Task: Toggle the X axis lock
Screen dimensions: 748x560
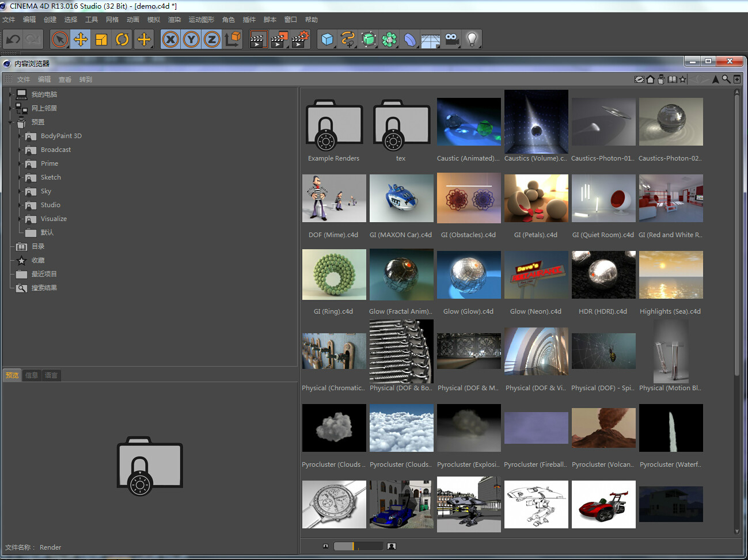Action: pyautogui.click(x=170, y=39)
